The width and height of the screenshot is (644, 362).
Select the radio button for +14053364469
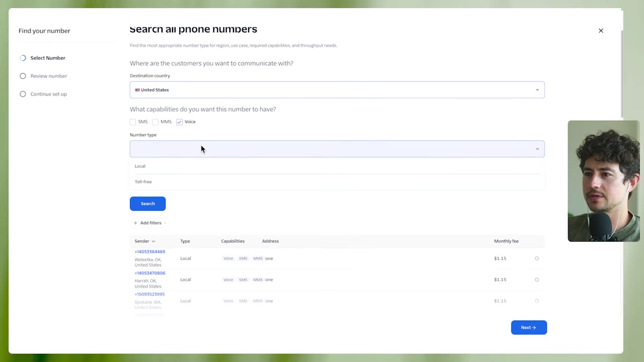(x=537, y=258)
